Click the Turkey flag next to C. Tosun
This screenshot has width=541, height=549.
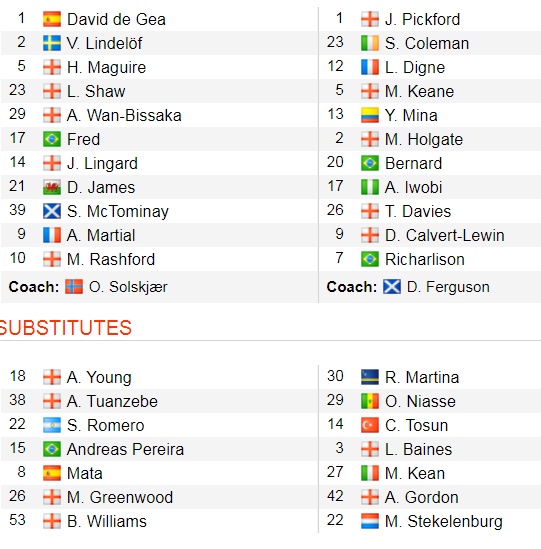tap(370, 425)
